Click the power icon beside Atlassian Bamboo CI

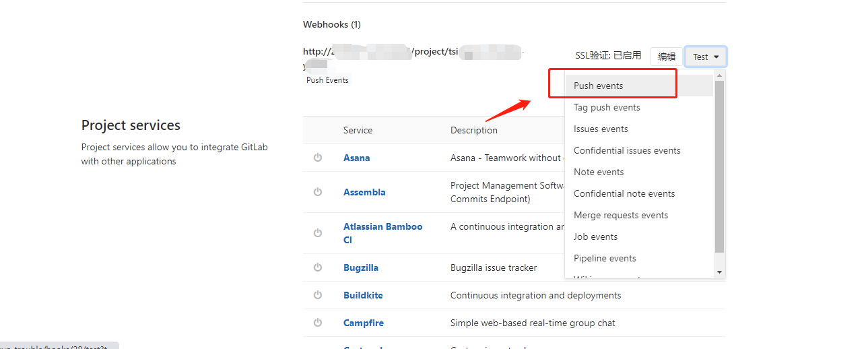click(318, 233)
